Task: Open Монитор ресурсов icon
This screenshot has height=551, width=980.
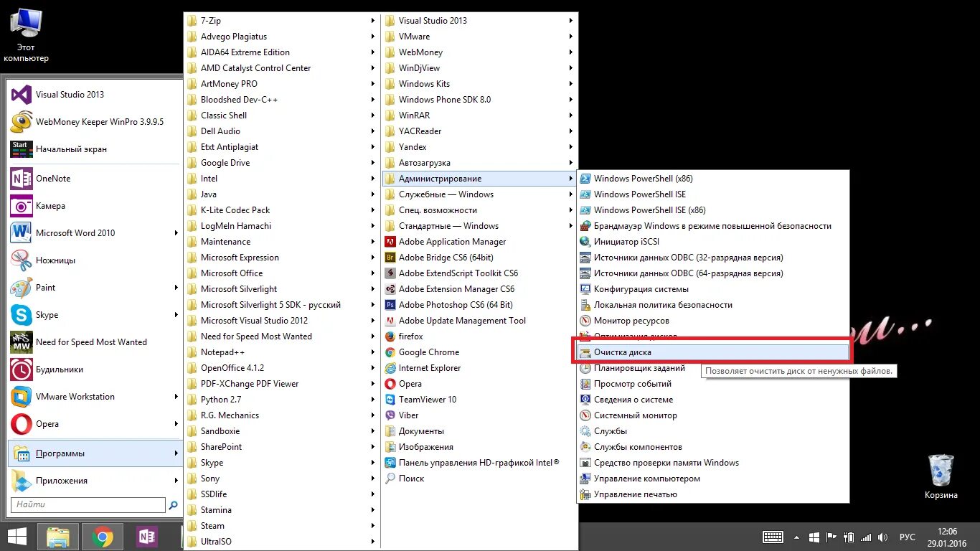Action: coord(585,321)
